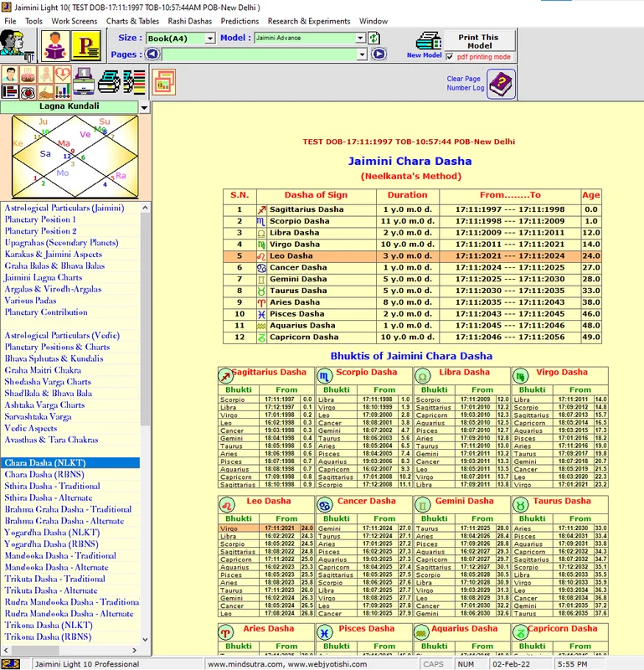Click the 02-Feb-22 date in status bar

point(513,664)
